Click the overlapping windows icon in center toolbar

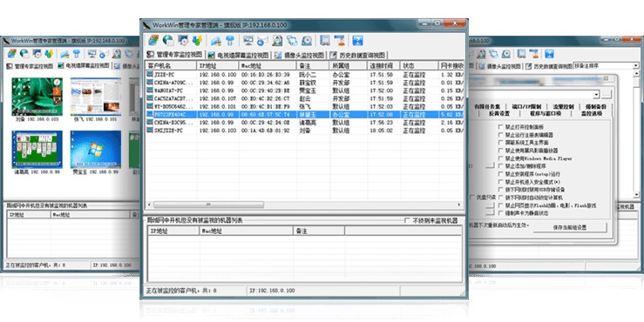[x=292, y=40]
